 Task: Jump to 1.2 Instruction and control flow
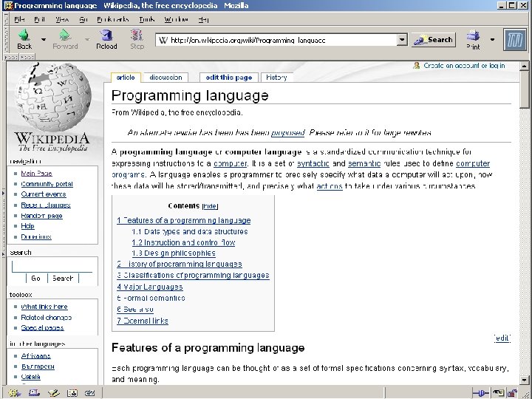pyautogui.click(x=183, y=242)
